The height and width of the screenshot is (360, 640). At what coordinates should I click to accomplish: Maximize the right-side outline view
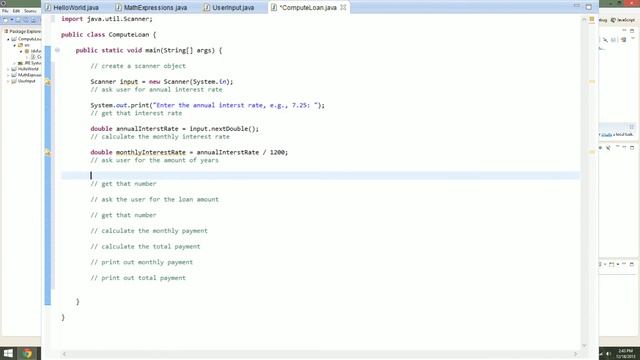[632, 147]
